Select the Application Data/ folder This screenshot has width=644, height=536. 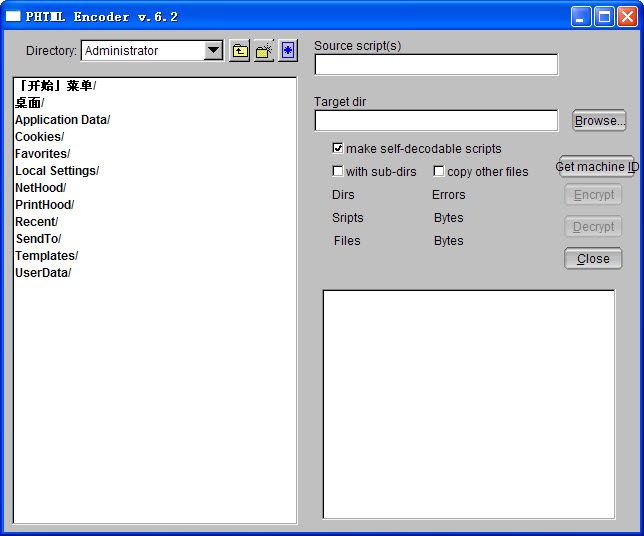[62, 120]
